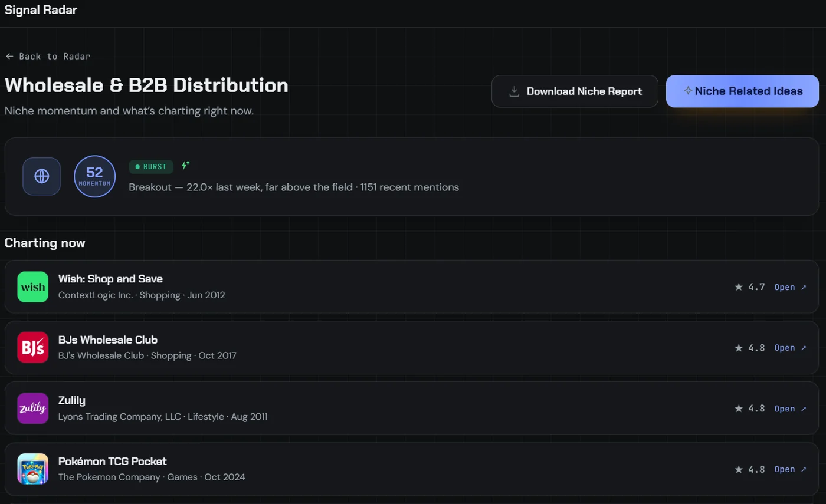Click the BURST status badge

pos(152,167)
